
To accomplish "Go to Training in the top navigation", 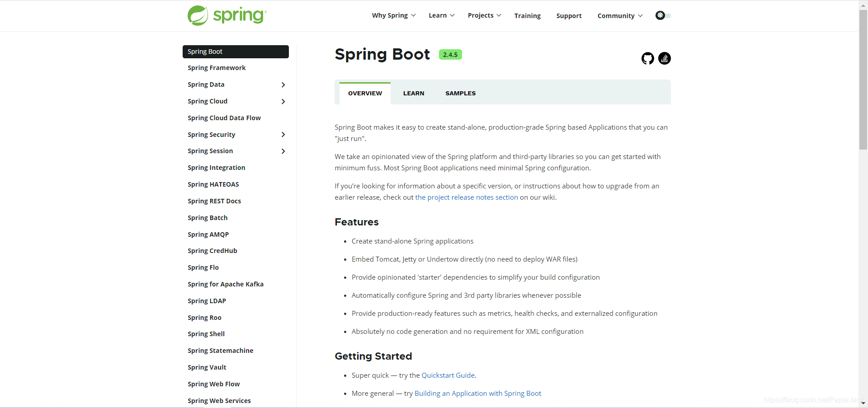I will pos(528,16).
